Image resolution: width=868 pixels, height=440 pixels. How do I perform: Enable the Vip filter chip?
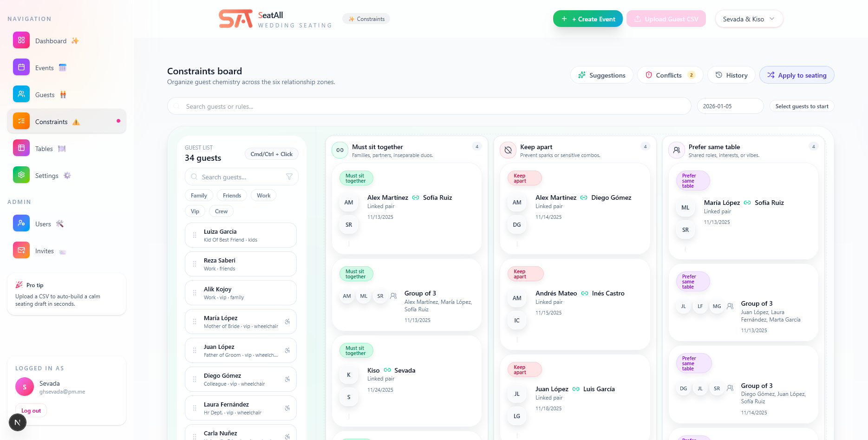tap(195, 211)
